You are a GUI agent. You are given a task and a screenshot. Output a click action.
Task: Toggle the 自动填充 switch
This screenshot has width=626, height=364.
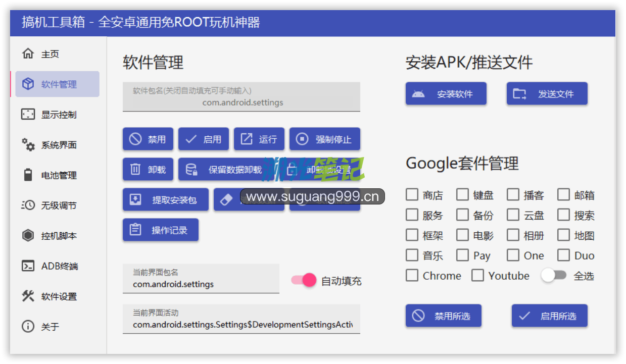click(x=304, y=280)
